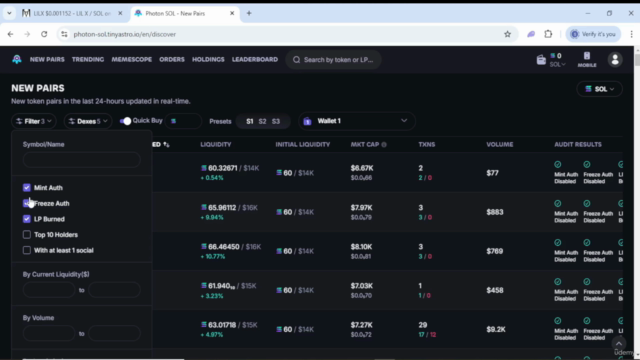Click the SOL icon in Quick Buy amount

tap(173, 121)
